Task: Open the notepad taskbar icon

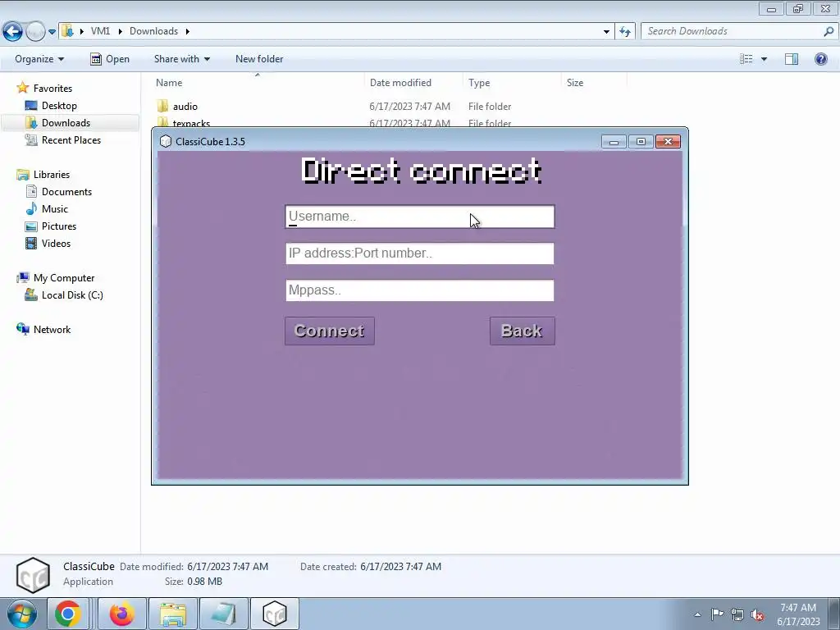Action: tap(223, 614)
